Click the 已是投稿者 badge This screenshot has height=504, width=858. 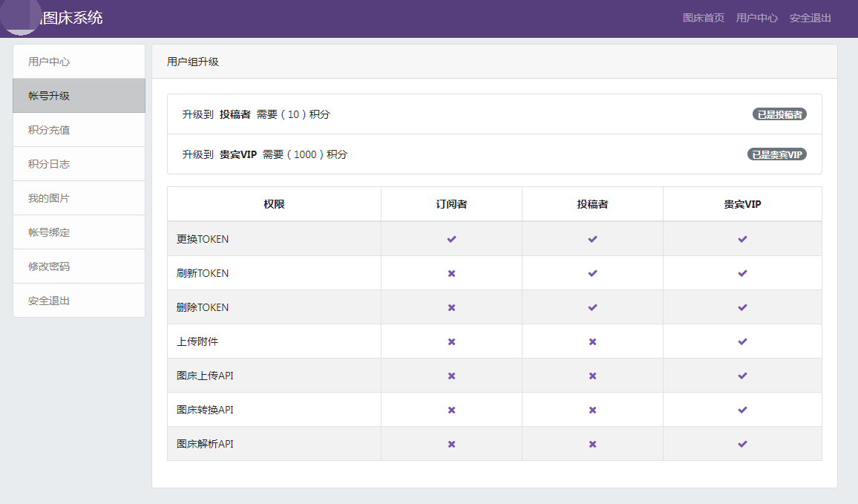781,114
